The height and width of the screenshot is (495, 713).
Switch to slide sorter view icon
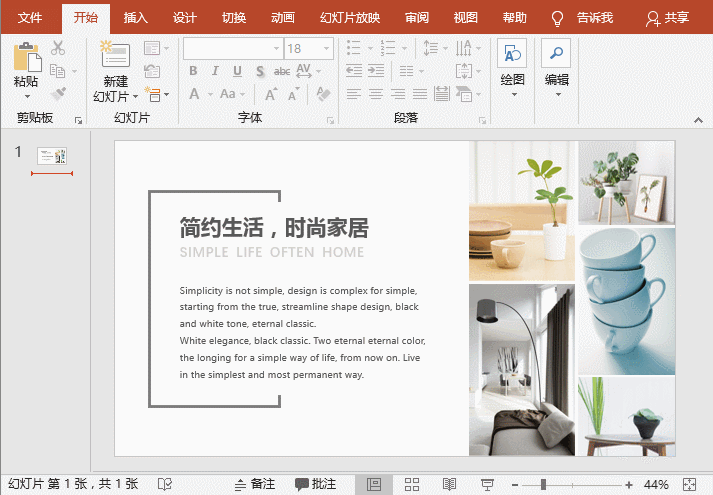(411, 484)
